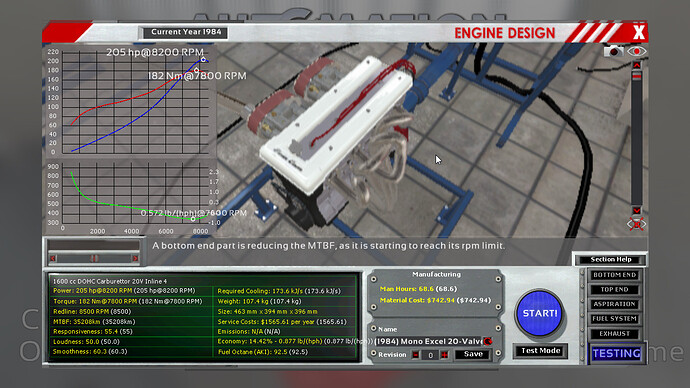The height and width of the screenshot is (388, 690).
Task: Click the zoom slider down arrow
Action: (x=636, y=210)
